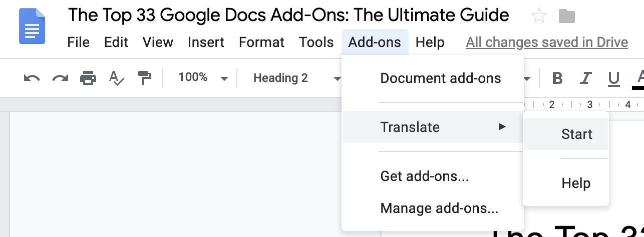Star this document
Image resolution: width=644 pixels, height=237 pixels.
[539, 16]
